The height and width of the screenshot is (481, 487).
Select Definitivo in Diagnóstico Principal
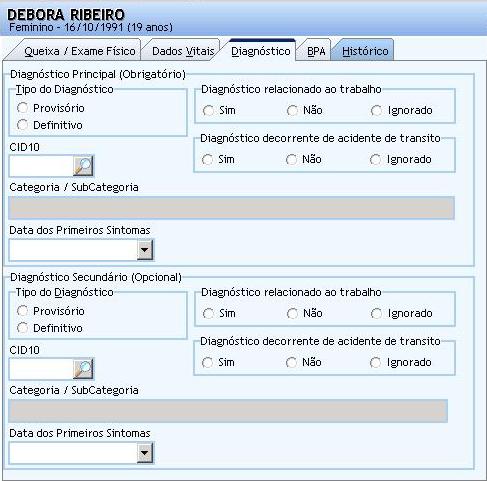[x=23, y=125]
